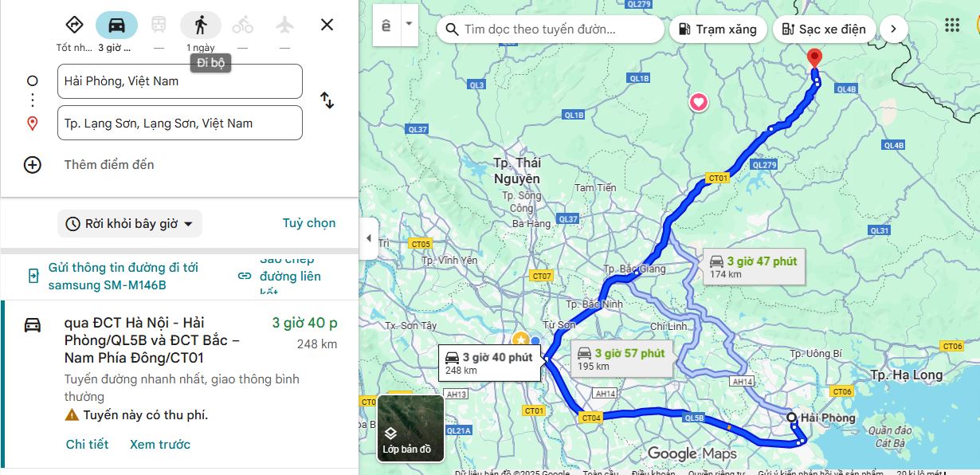Close the directions panel

click(x=327, y=25)
